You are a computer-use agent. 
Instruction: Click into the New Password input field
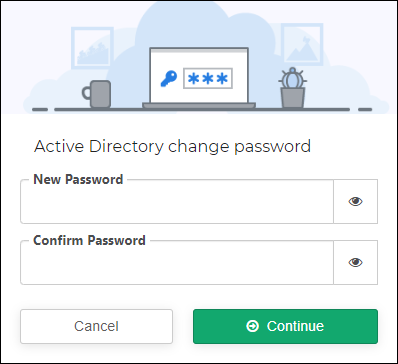pos(177,201)
